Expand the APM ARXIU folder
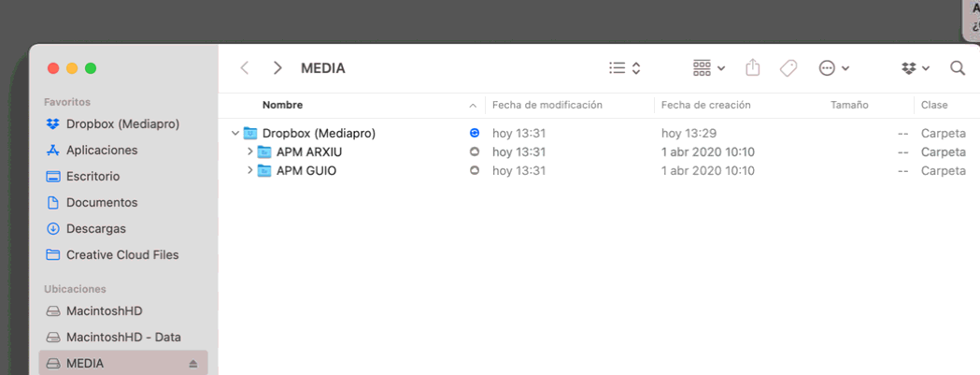This screenshot has width=980, height=375. tap(249, 152)
